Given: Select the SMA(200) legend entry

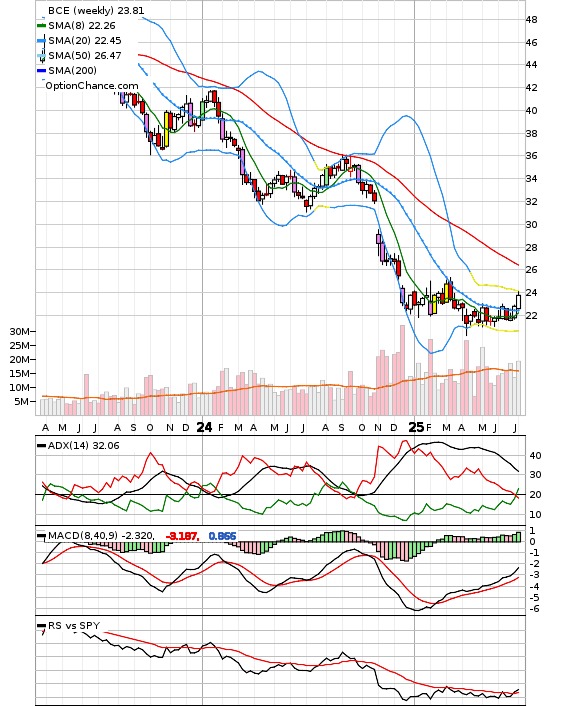Looking at the screenshot, I should (x=72, y=70).
